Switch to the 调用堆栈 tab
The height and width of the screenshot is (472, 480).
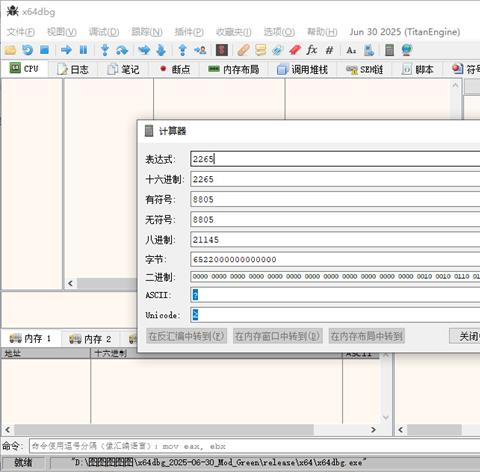(302, 69)
